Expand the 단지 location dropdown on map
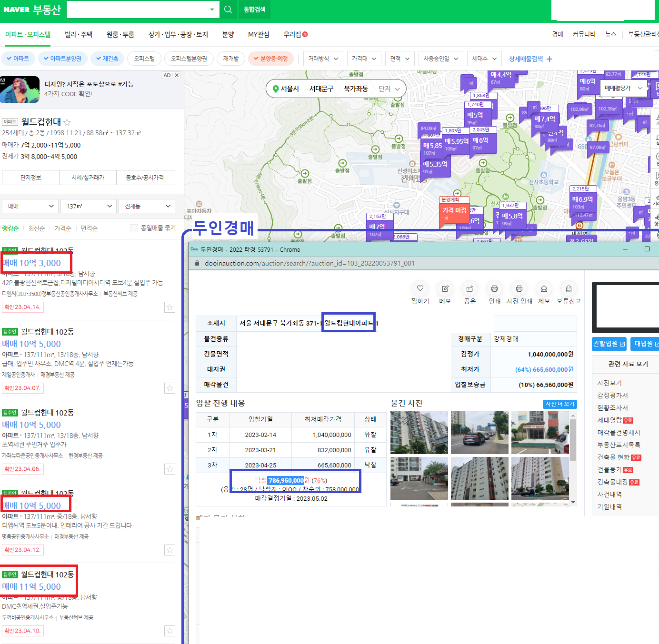This screenshot has width=659, height=644. (389, 89)
